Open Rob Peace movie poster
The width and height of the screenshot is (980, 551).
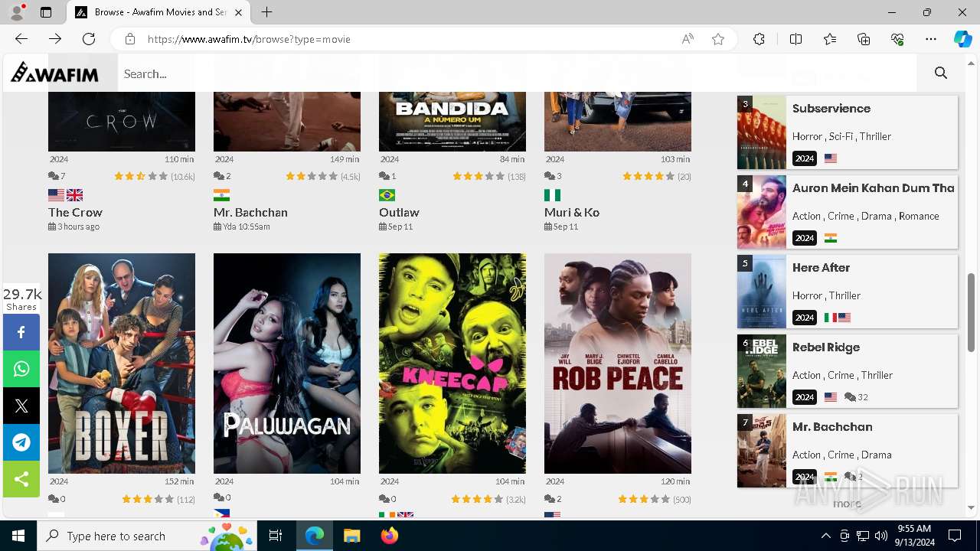click(618, 364)
